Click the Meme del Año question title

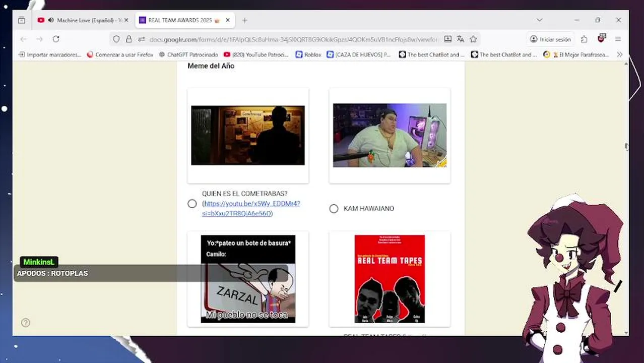(x=211, y=66)
